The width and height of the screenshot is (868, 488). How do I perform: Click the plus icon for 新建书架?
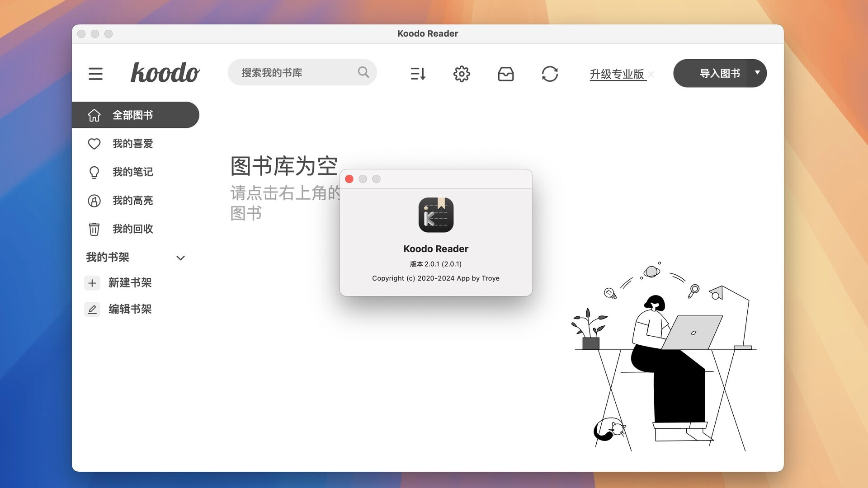coord(92,283)
